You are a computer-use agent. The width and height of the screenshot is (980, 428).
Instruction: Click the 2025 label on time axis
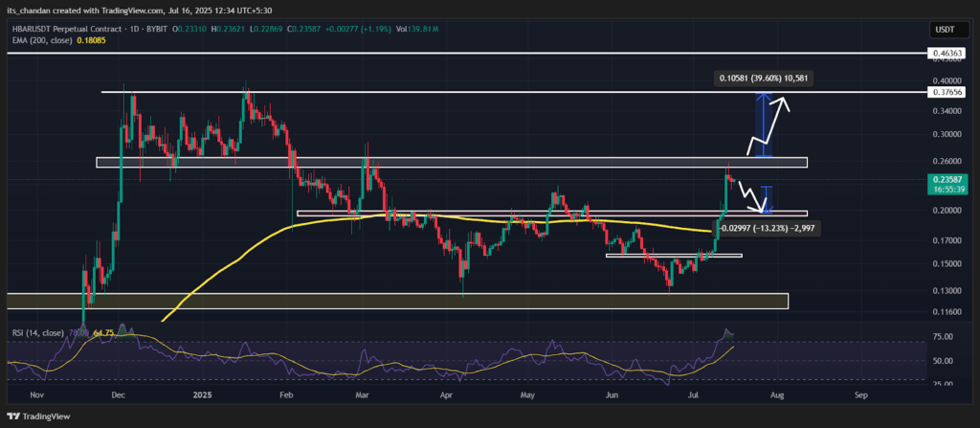[x=203, y=396]
